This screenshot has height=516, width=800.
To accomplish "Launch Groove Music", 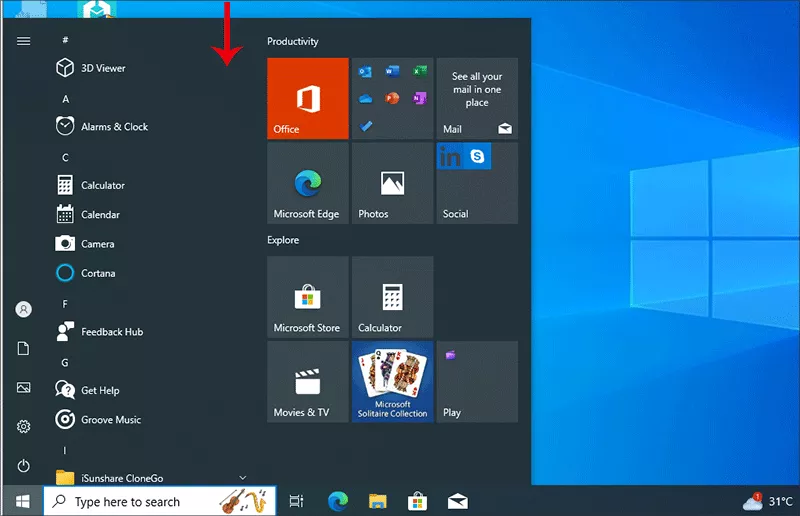I will coord(98,420).
